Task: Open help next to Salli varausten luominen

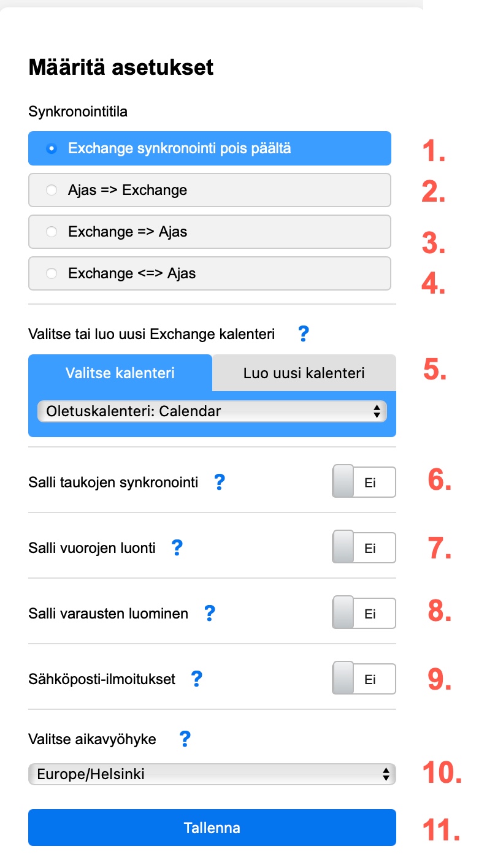Action: click(x=209, y=613)
